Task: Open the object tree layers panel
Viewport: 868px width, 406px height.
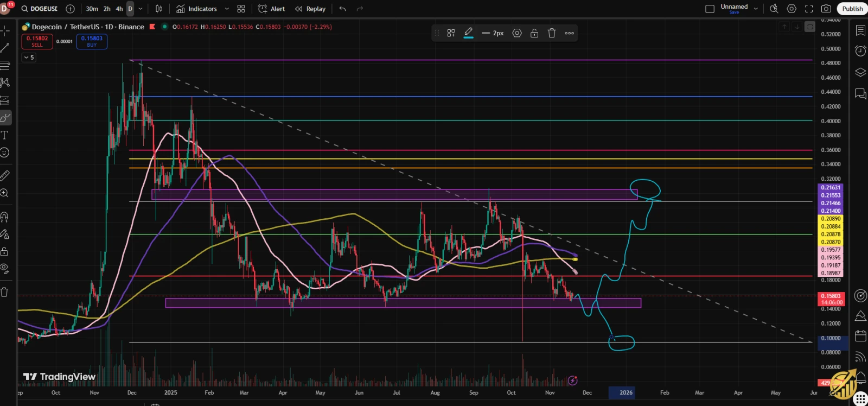Action: point(860,72)
